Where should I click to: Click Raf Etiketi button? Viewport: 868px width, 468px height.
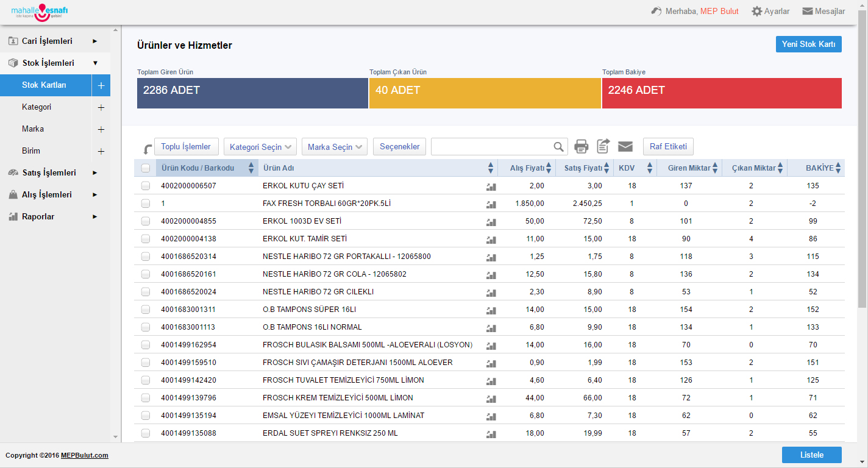pyautogui.click(x=669, y=147)
